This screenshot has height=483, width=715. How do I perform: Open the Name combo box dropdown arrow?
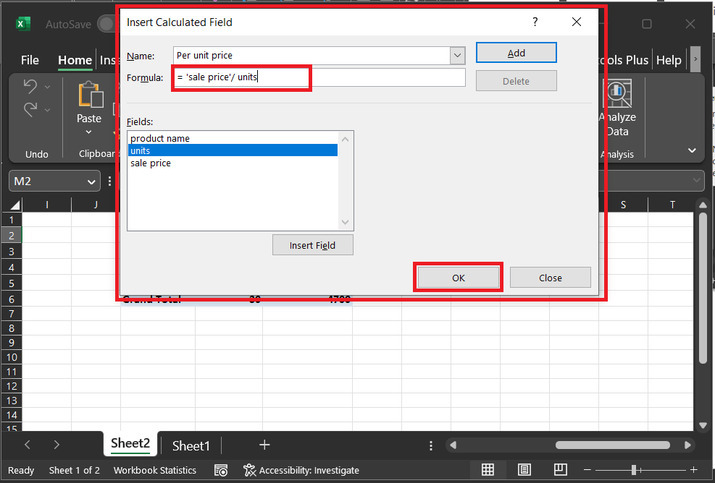pyautogui.click(x=457, y=56)
